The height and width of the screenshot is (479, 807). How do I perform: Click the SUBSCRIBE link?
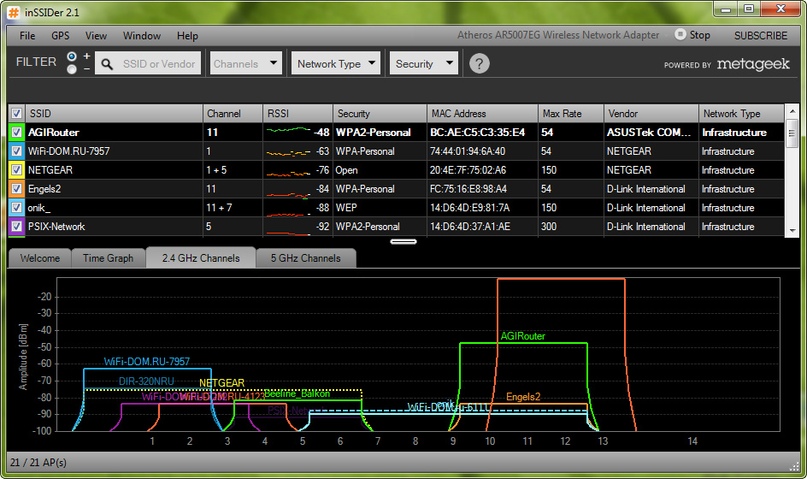click(760, 35)
